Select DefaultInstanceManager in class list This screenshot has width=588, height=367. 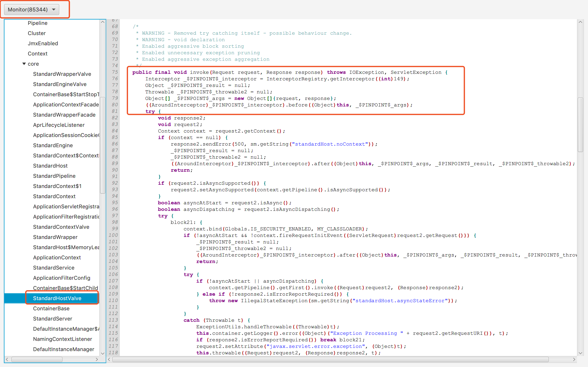pos(63,349)
